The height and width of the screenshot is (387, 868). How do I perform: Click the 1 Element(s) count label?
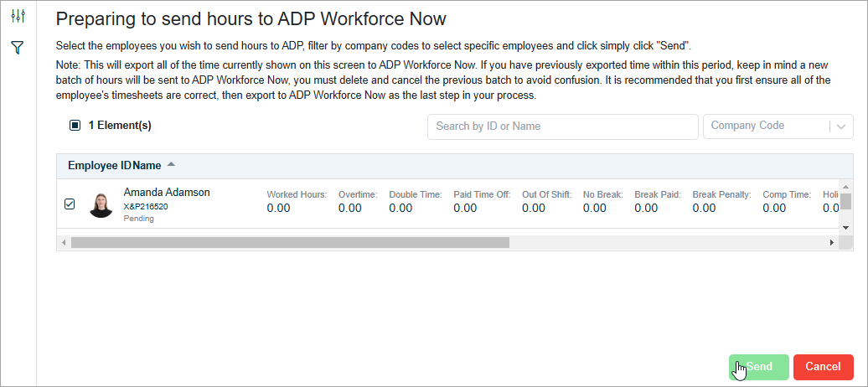click(x=120, y=126)
